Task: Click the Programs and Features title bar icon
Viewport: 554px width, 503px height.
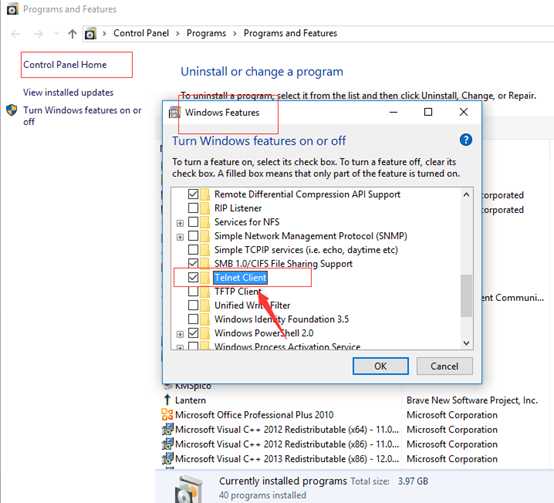Action: tap(12, 9)
